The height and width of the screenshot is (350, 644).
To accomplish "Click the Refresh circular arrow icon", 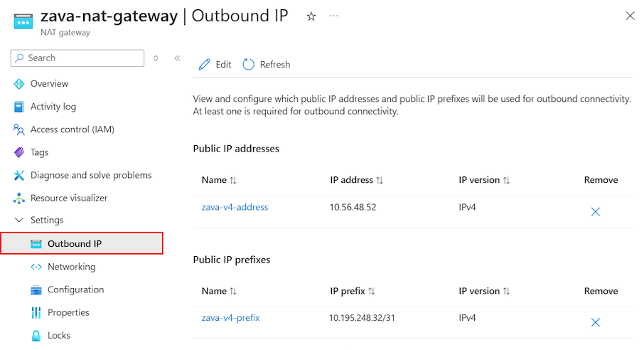I will coord(249,65).
